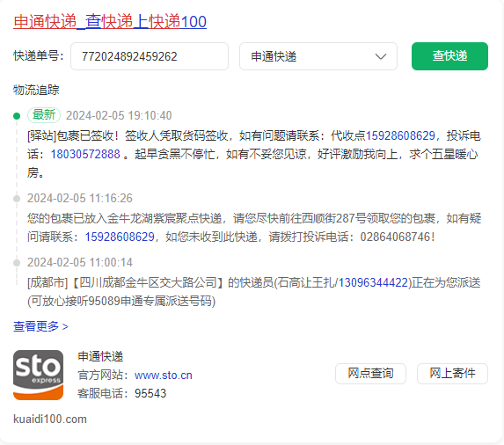Click the www.sto.cn official website link
Viewport: 504px width, 445px height.
pyautogui.click(x=164, y=375)
